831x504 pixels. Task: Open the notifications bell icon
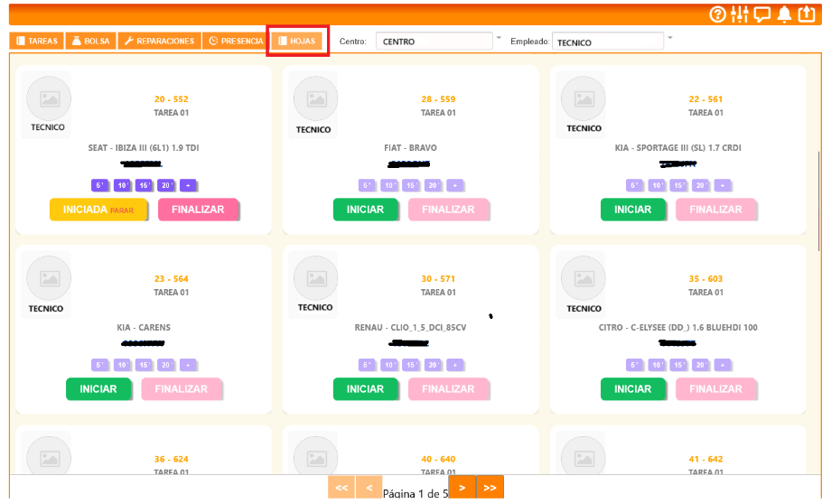click(784, 14)
